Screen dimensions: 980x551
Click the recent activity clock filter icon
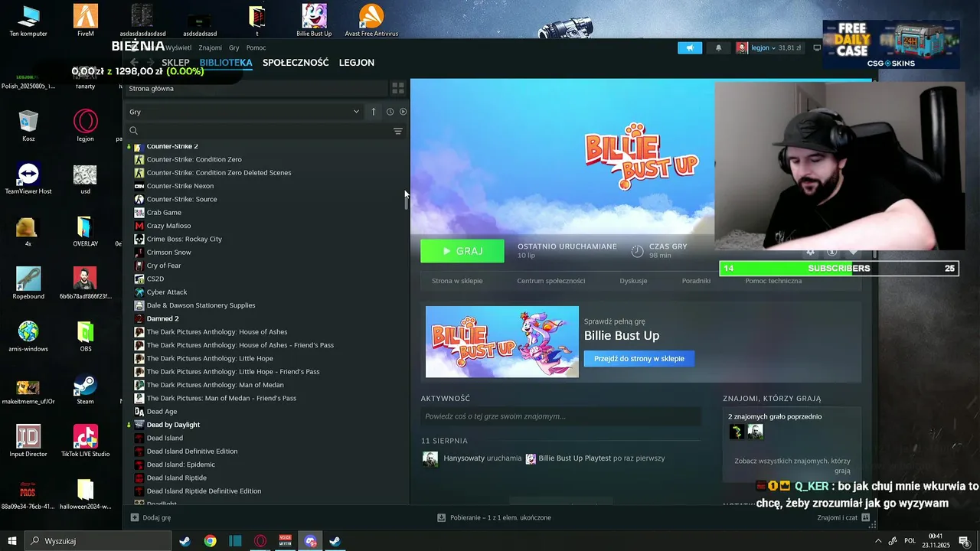390,112
